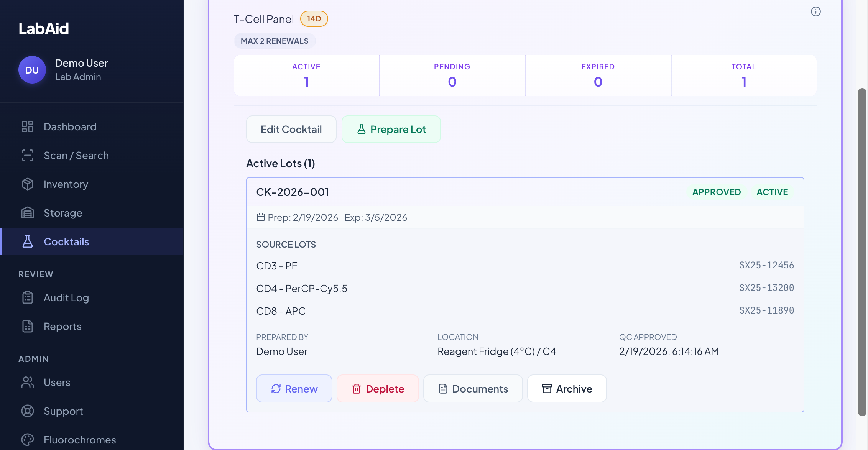Click the Users people icon
The image size is (868, 450).
(x=27, y=382)
